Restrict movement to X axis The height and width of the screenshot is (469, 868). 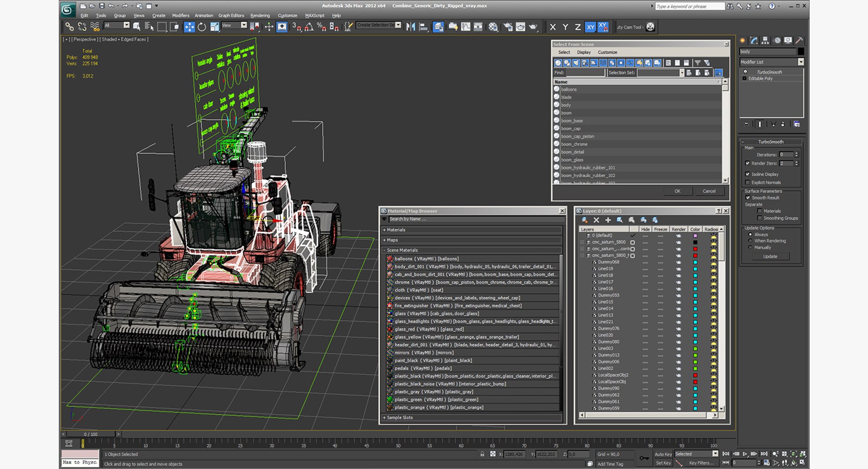pyautogui.click(x=552, y=27)
